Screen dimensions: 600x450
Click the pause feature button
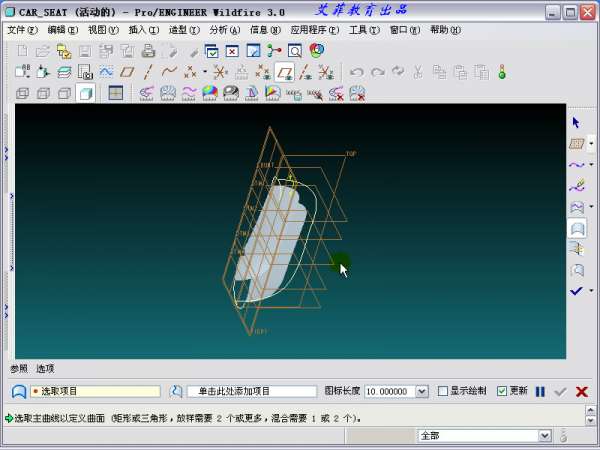[540, 391]
